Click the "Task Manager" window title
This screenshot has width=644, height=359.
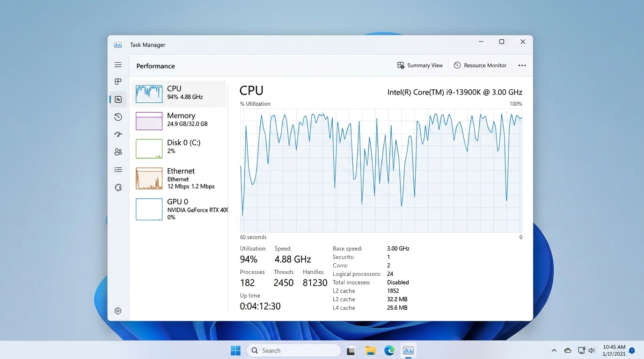click(147, 45)
